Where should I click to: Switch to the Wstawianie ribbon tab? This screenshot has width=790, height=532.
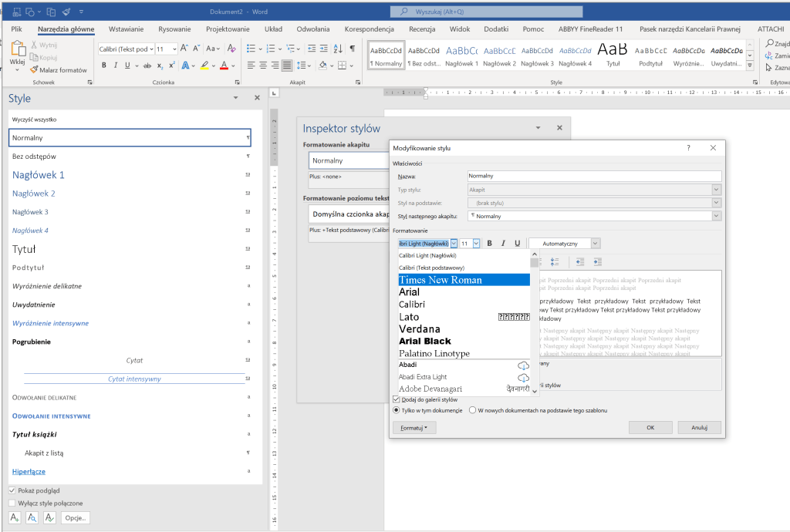126,29
